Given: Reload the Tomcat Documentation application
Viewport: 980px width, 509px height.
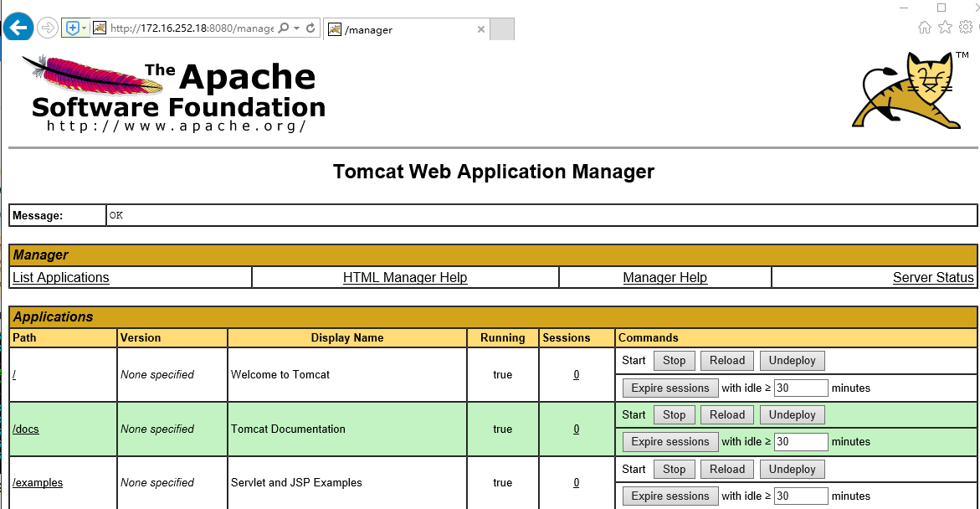Looking at the screenshot, I should pyautogui.click(x=727, y=415).
